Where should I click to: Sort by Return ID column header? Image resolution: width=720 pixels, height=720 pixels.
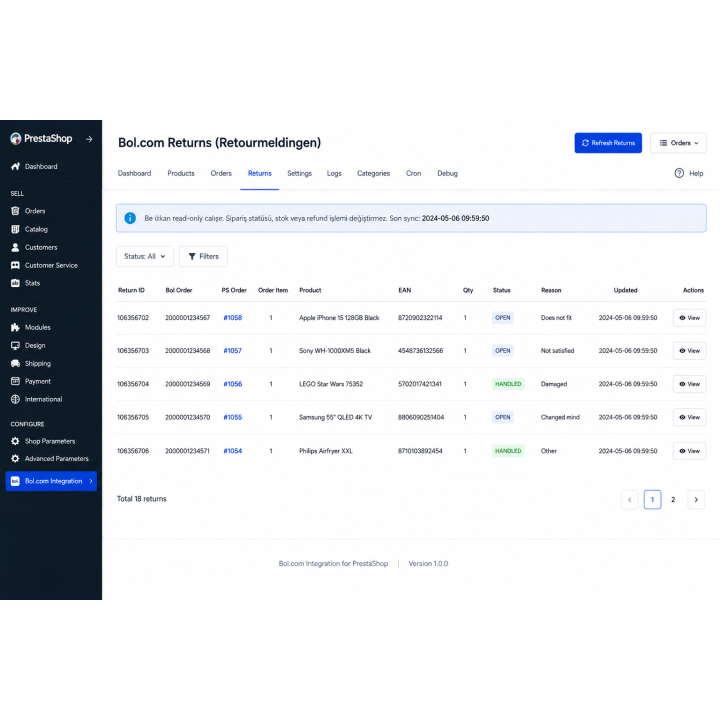tap(131, 290)
